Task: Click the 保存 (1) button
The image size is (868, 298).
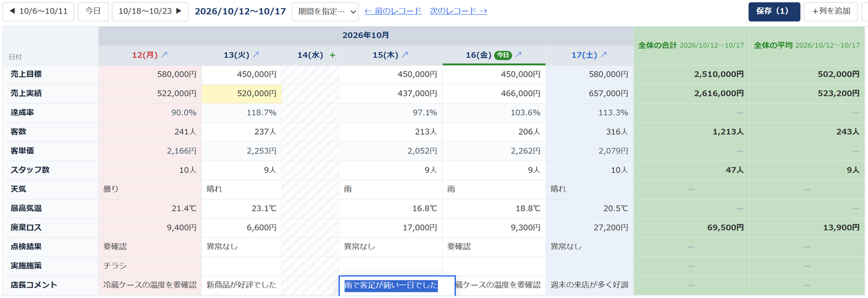Action: 774,11
